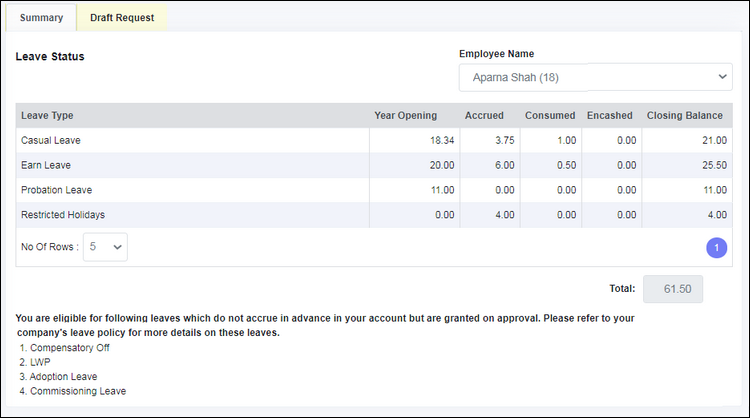
Task: Click the No Of Rows chevron icon
Action: click(x=117, y=247)
